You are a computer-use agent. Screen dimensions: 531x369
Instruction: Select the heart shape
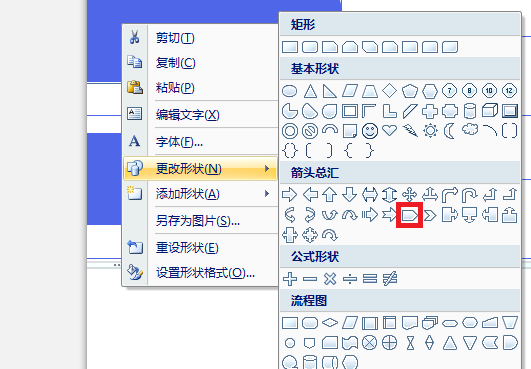click(x=389, y=130)
